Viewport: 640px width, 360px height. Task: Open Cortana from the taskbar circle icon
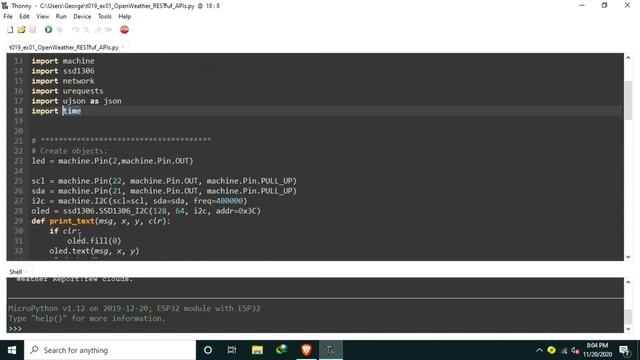[x=208, y=350]
